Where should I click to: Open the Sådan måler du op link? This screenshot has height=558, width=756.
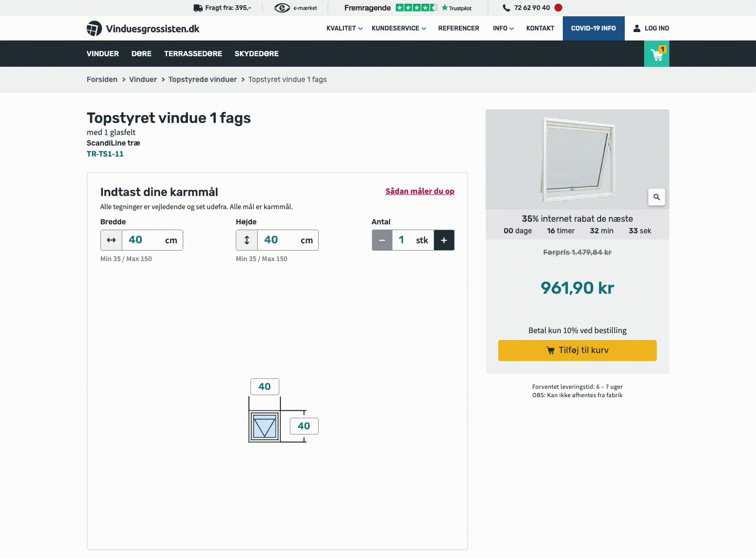point(420,191)
